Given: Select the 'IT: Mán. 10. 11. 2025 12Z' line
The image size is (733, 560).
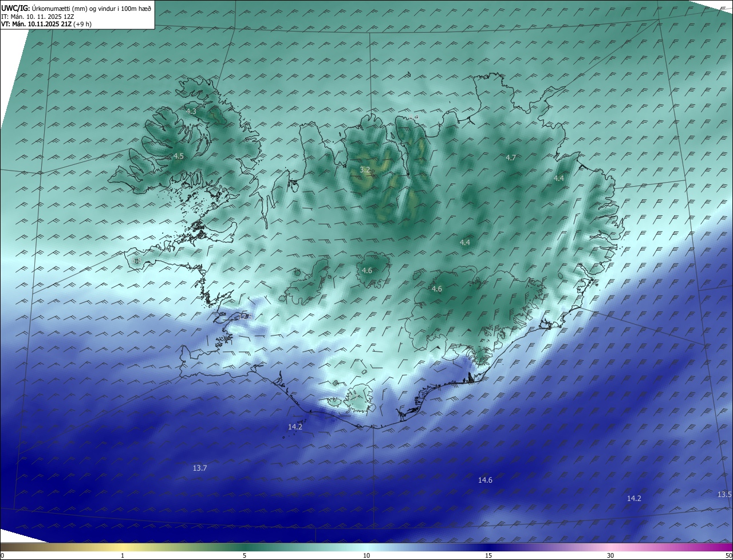Looking at the screenshot, I should pos(37,16).
